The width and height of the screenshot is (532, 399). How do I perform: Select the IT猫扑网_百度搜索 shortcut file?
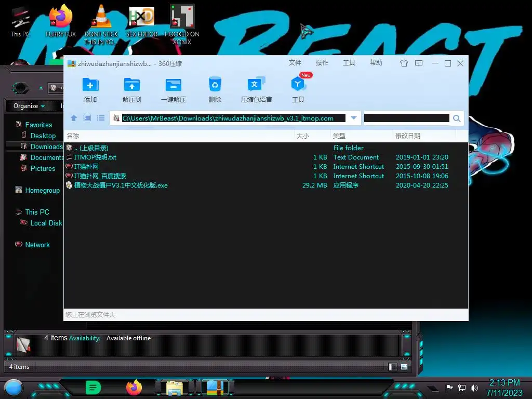266,176
